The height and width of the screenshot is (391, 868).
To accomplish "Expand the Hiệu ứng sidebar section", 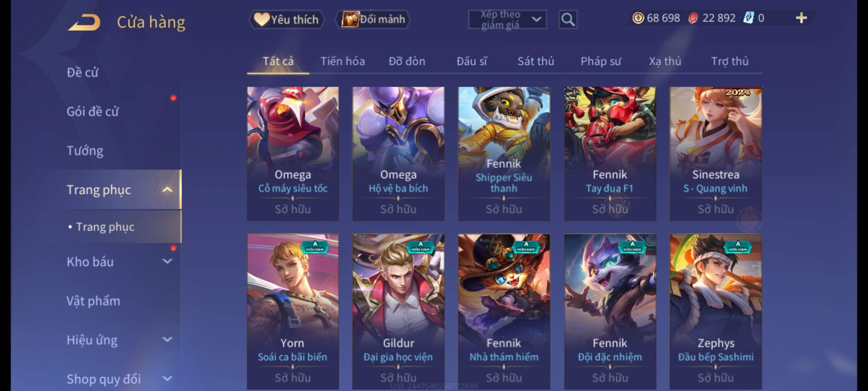I will click(167, 340).
